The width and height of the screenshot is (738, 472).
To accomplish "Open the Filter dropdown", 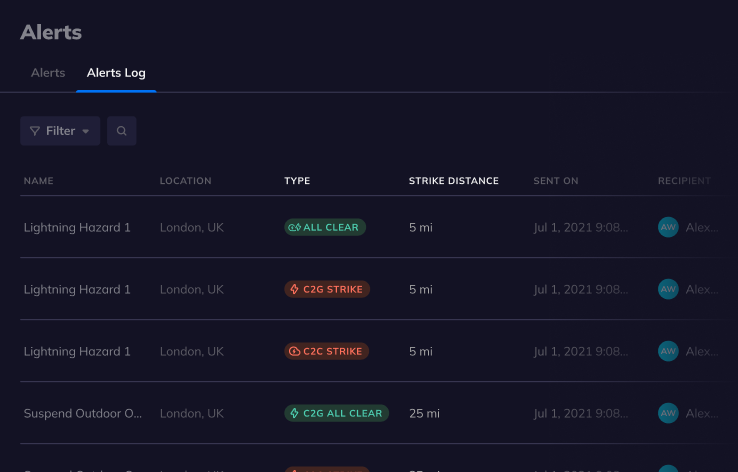I will (60, 131).
